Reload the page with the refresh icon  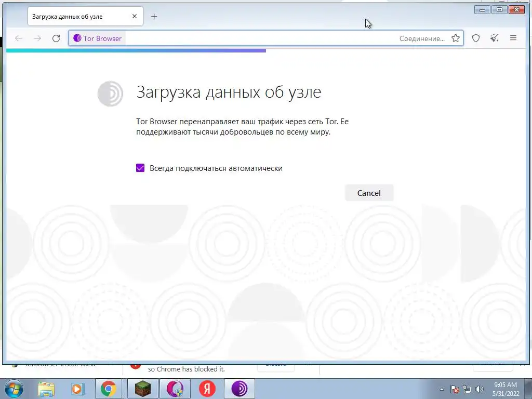coord(56,38)
